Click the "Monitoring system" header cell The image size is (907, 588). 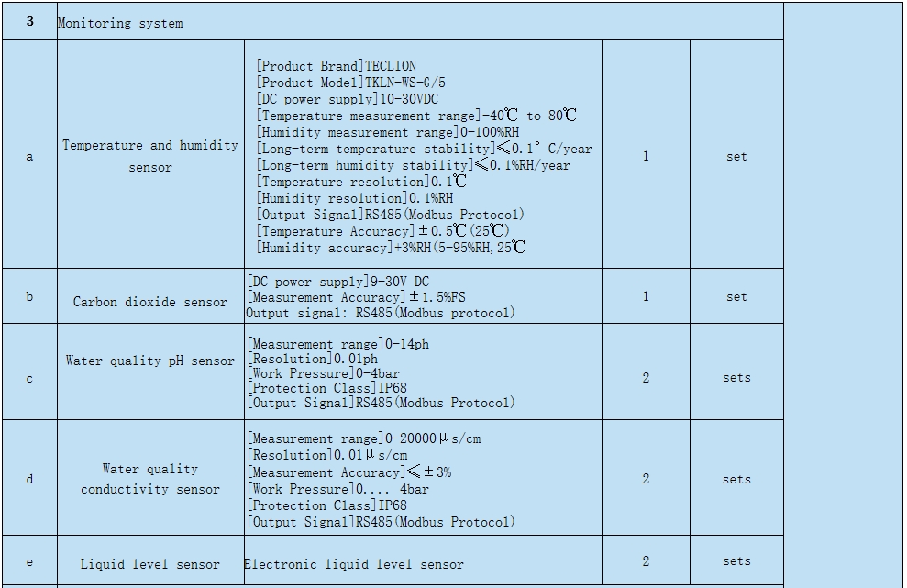[120, 23]
